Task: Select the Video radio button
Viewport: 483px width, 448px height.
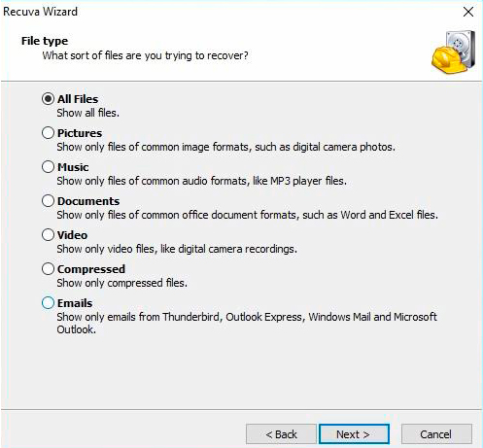Action: coord(48,235)
